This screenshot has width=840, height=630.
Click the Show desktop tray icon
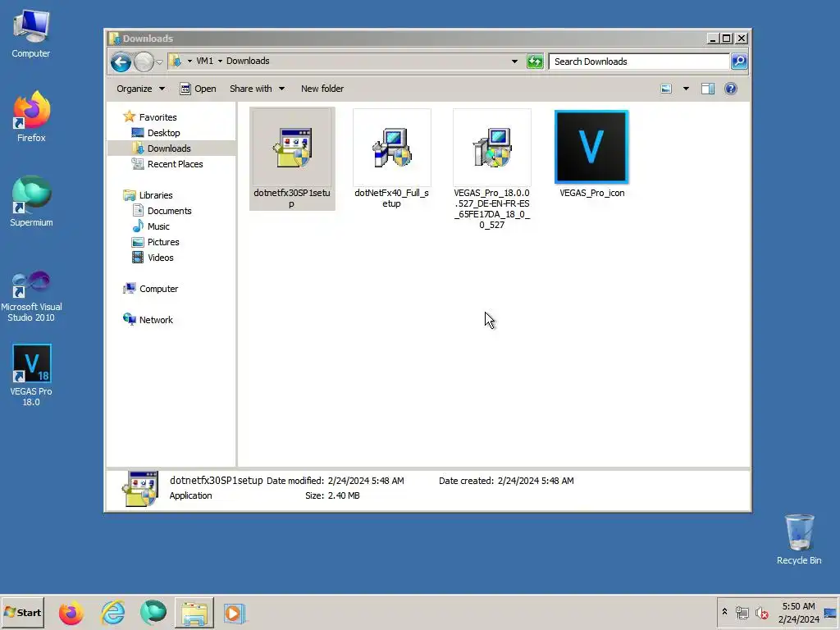830,612
